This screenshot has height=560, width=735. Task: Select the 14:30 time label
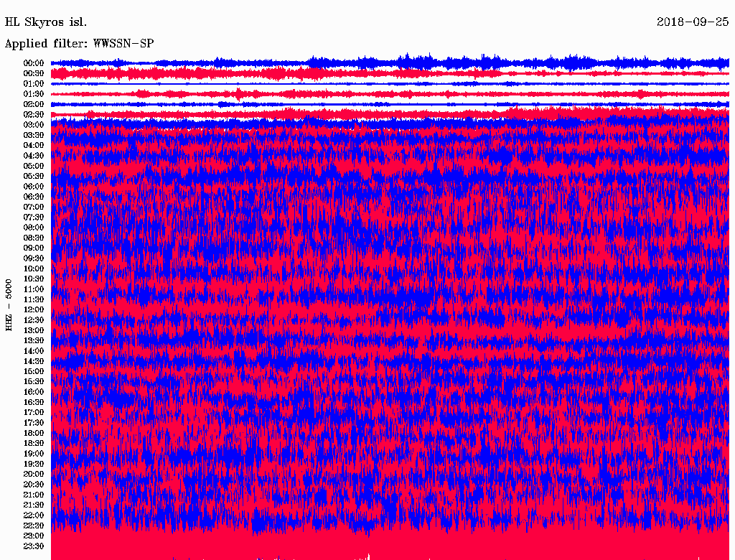tap(34, 361)
